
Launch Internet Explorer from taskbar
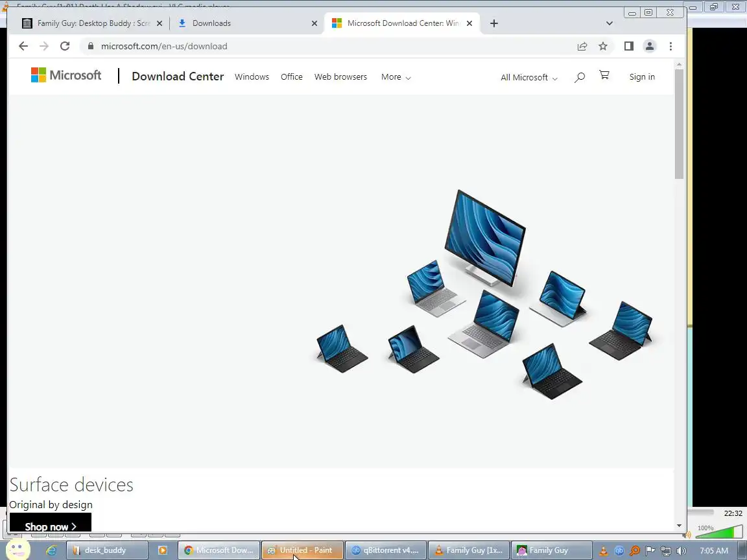51,550
